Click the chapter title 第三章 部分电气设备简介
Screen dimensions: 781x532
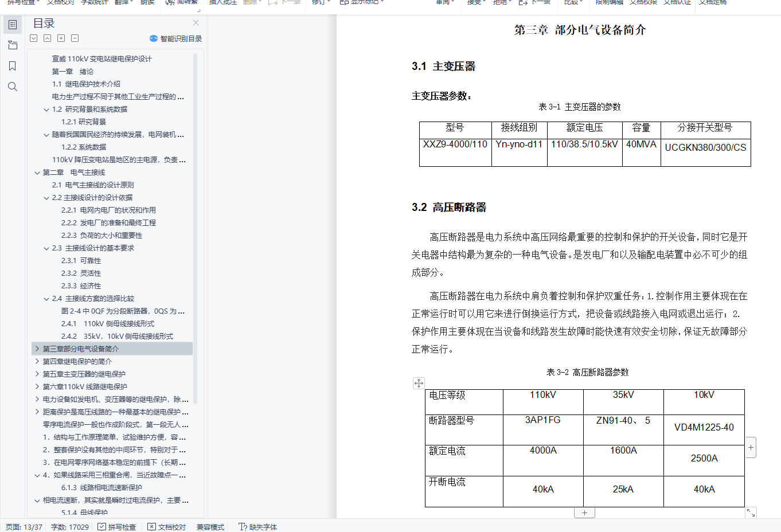click(x=580, y=30)
